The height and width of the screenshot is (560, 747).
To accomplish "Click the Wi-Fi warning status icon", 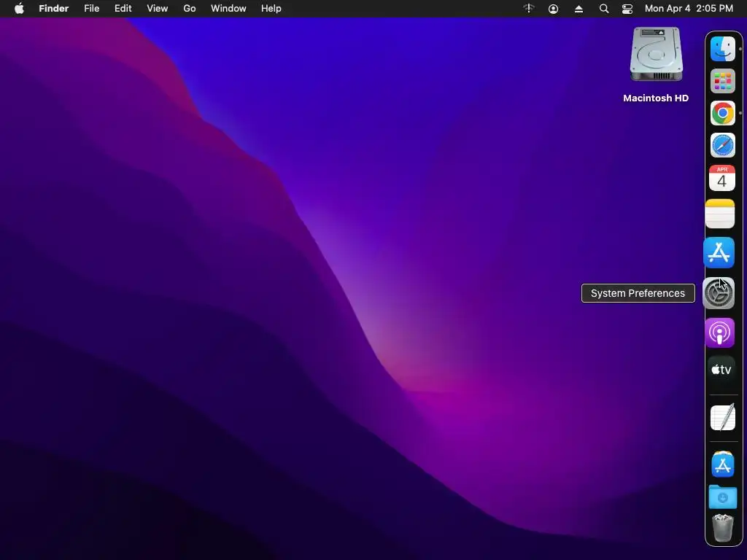I will click(x=529, y=9).
